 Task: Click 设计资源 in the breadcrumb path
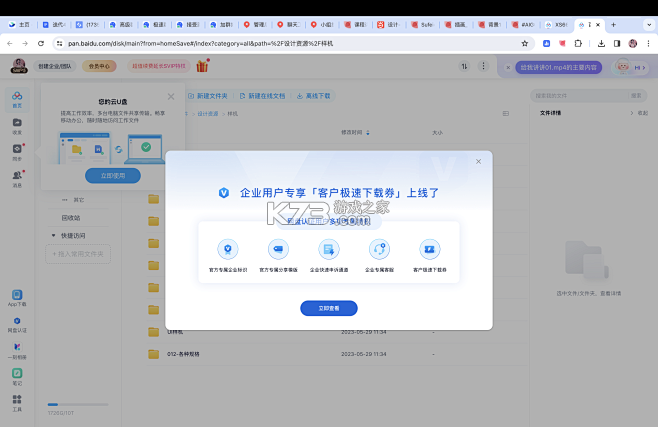(208, 114)
